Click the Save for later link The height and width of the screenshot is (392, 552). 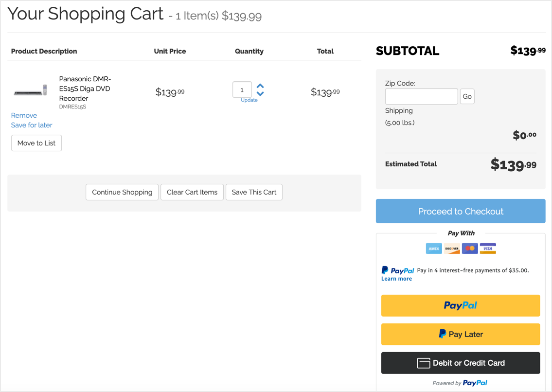[31, 125]
